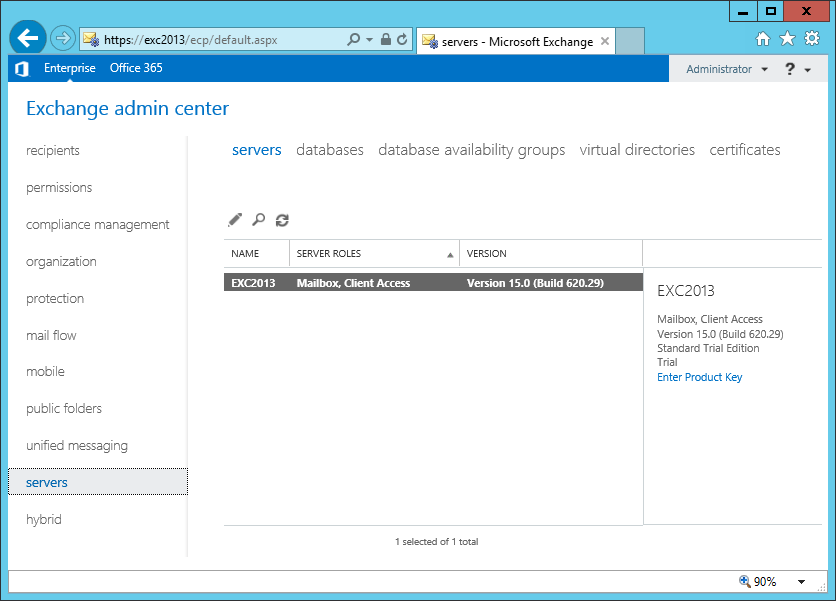Open browser Tools gear icon
Image resolution: width=836 pixels, height=601 pixels.
(812, 38)
